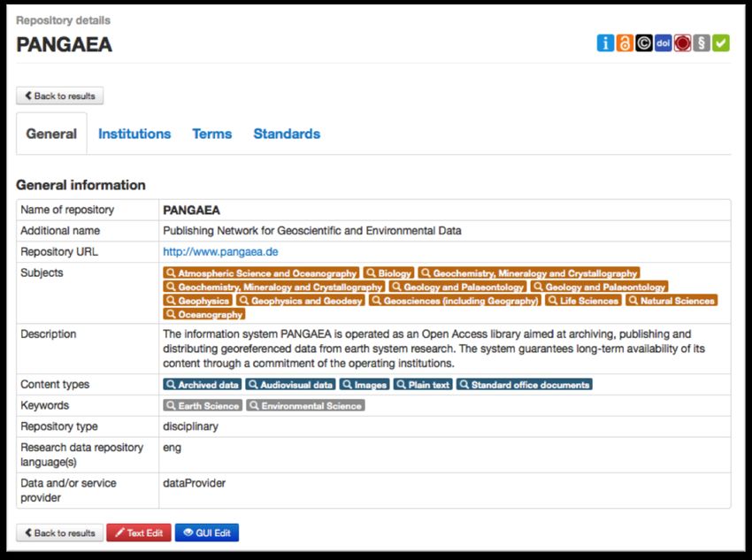Click the 'Additional name' row label
Screen dimensions: 752x560
point(60,231)
